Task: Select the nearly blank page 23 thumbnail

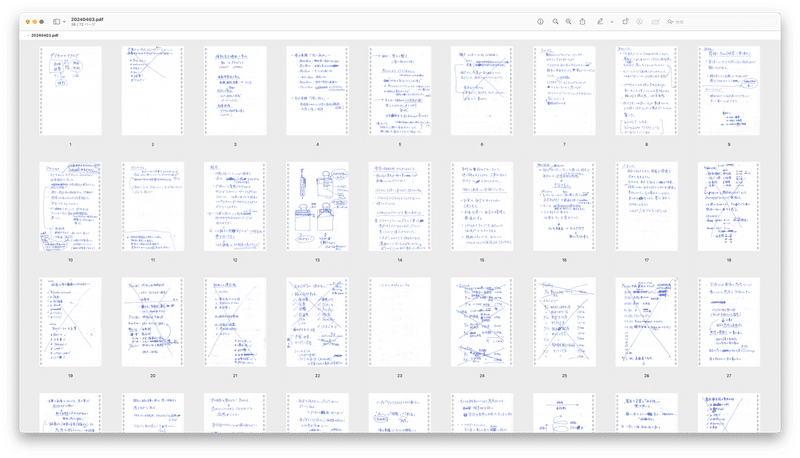Action: [x=399, y=322]
